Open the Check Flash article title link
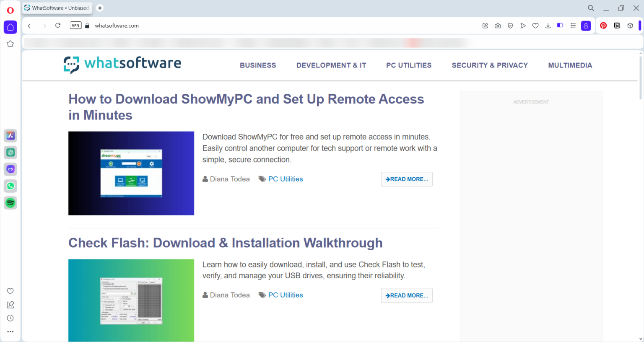This screenshot has width=644, height=342. [225, 243]
